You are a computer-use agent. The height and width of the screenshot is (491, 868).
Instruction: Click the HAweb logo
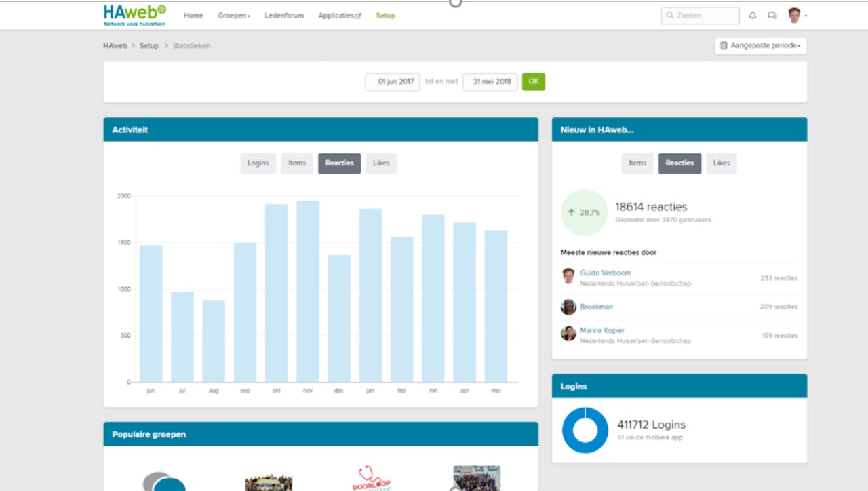134,15
